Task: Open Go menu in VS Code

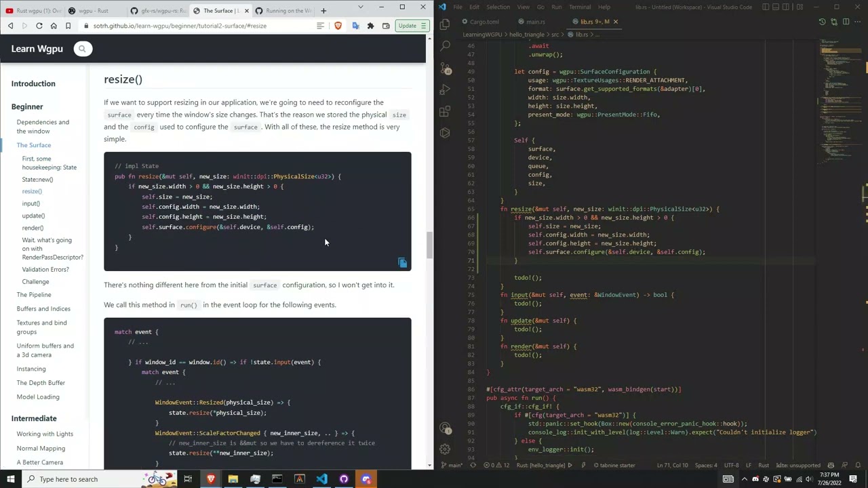Action: [540, 7]
